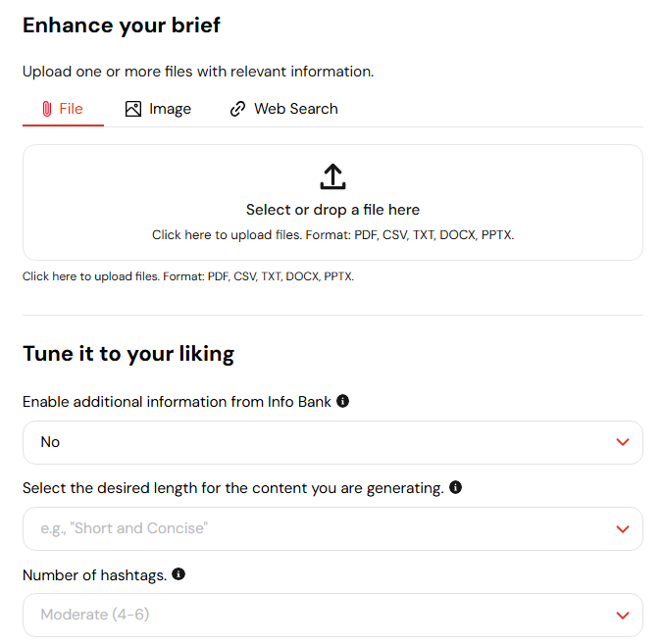Click the link chain icon beside Web Search
This screenshot has width=663, height=644.
click(237, 109)
